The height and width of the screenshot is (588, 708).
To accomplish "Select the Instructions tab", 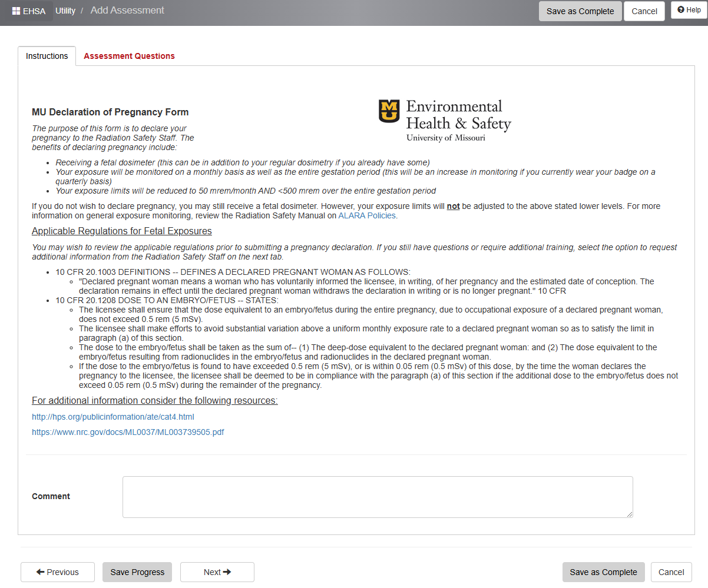I will [47, 56].
